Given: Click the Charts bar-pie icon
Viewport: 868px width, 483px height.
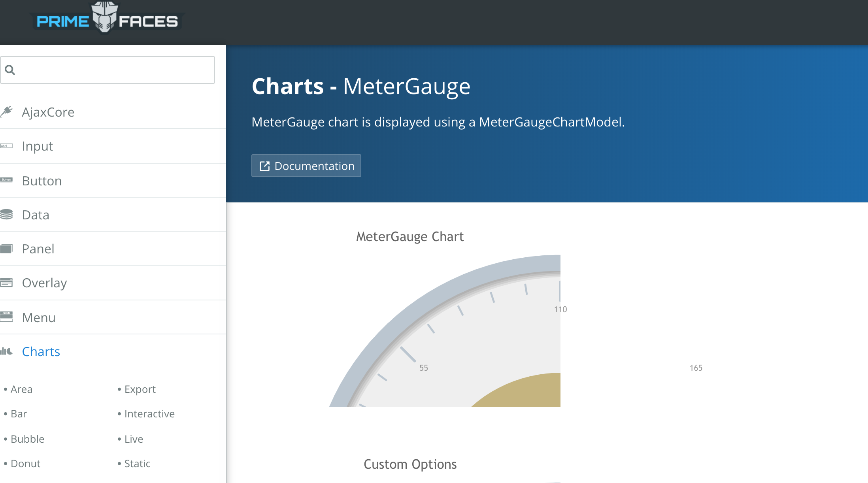Looking at the screenshot, I should [7, 351].
